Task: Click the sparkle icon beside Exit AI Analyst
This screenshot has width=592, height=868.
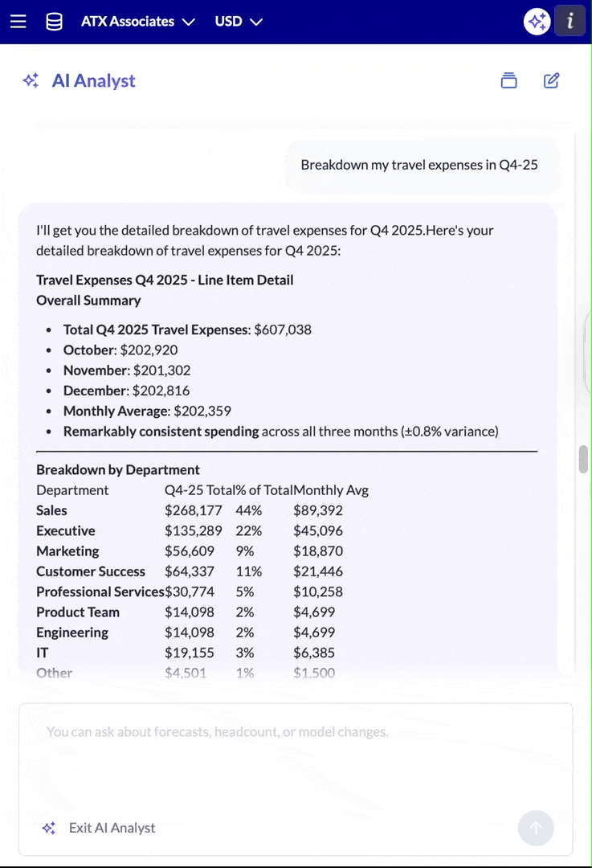Action: click(x=49, y=828)
